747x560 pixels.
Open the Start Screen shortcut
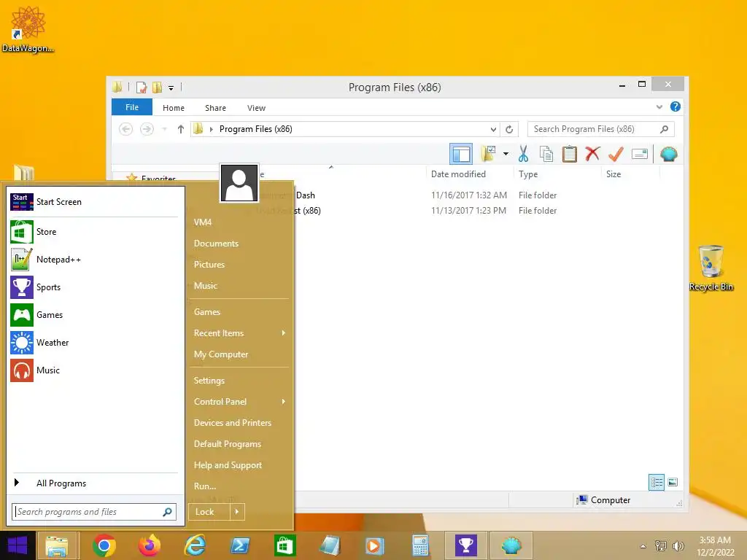[x=94, y=202]
